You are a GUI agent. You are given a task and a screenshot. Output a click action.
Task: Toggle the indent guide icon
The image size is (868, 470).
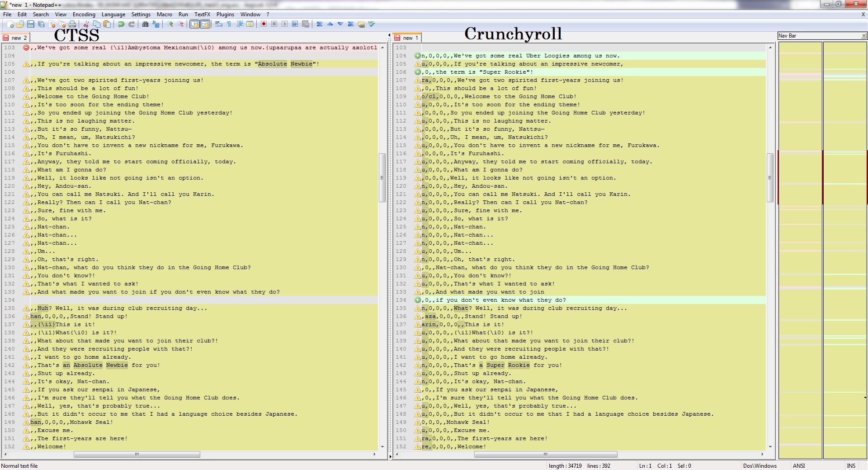pyautogui.click(x=240, y=24)
